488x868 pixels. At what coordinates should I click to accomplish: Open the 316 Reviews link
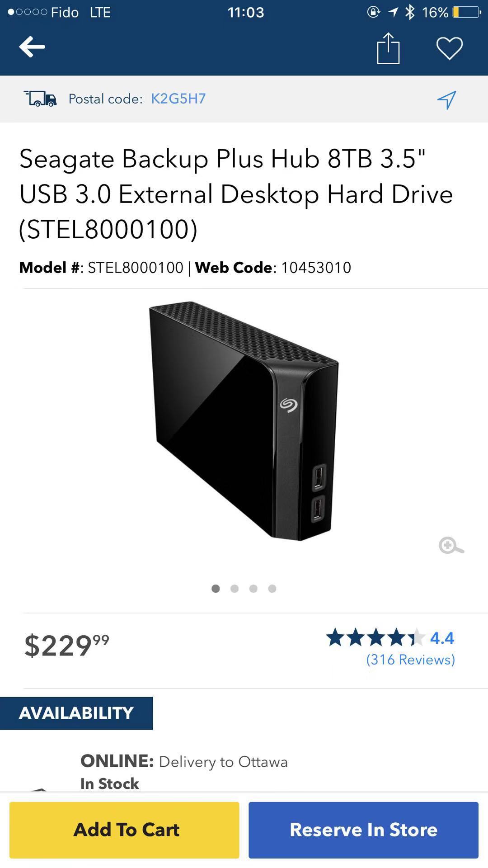pyautogui.click(x=410, y=660)
